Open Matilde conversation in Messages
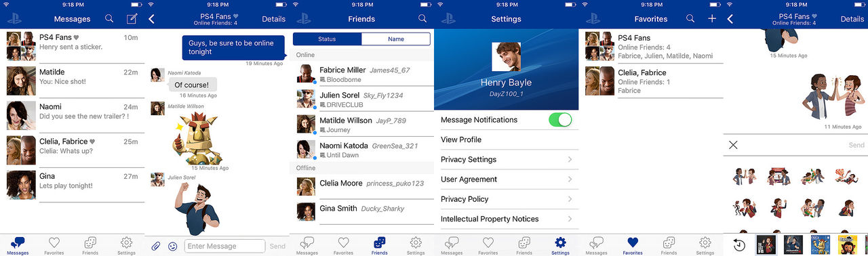The width and height of the screenshot is (868, 256). (x=73, y=81)
